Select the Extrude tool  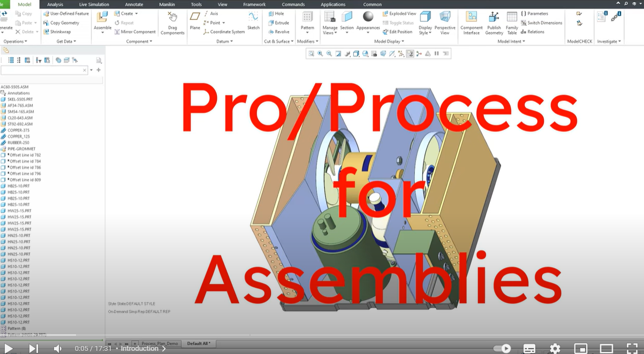point(278,22)
